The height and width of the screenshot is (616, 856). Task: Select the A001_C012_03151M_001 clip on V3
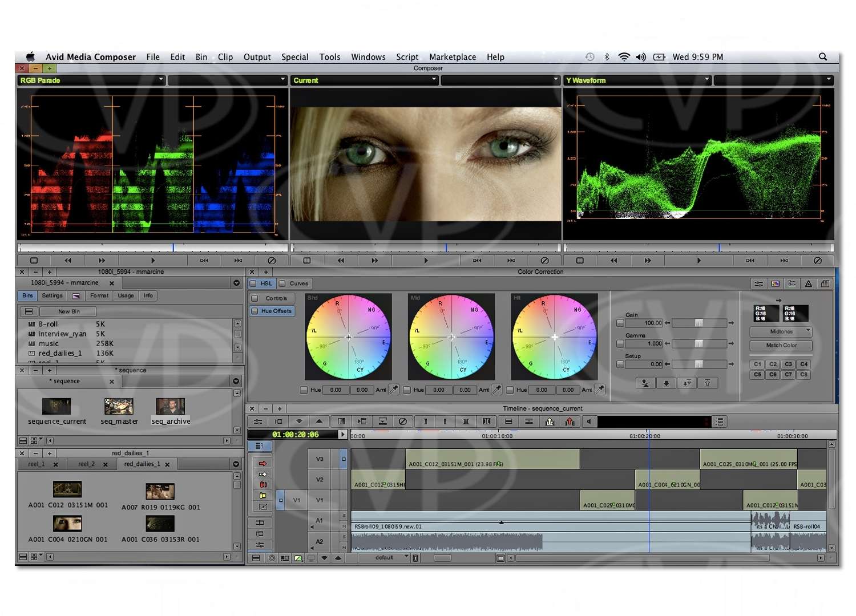tap(492, 460)
